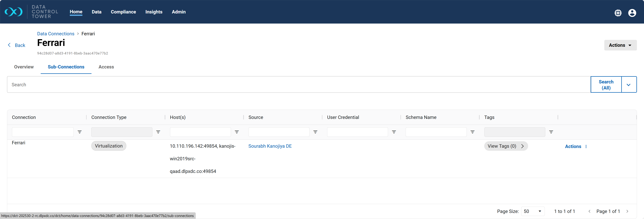Switch to the Access tab
The height and width of the screenshot is (219, 644).
(x=106, y=67)
